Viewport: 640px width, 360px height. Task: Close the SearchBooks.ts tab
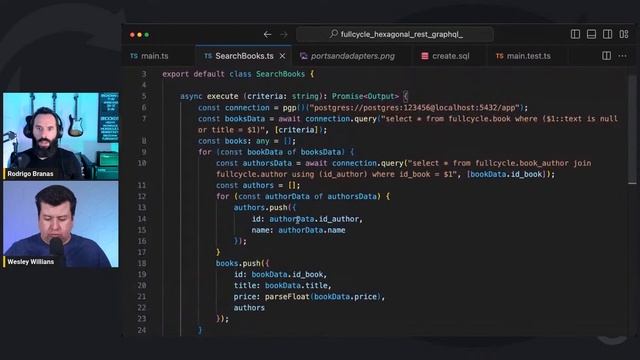point(282,56)
